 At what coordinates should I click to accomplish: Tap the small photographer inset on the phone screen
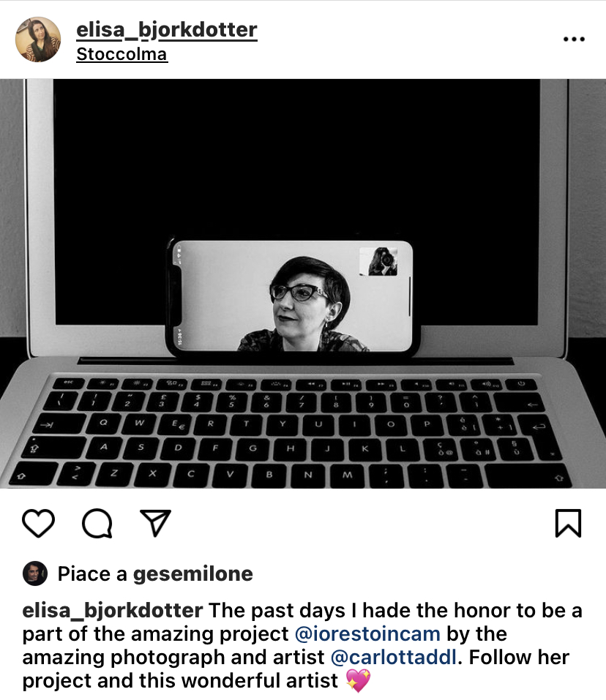(378, 262)
